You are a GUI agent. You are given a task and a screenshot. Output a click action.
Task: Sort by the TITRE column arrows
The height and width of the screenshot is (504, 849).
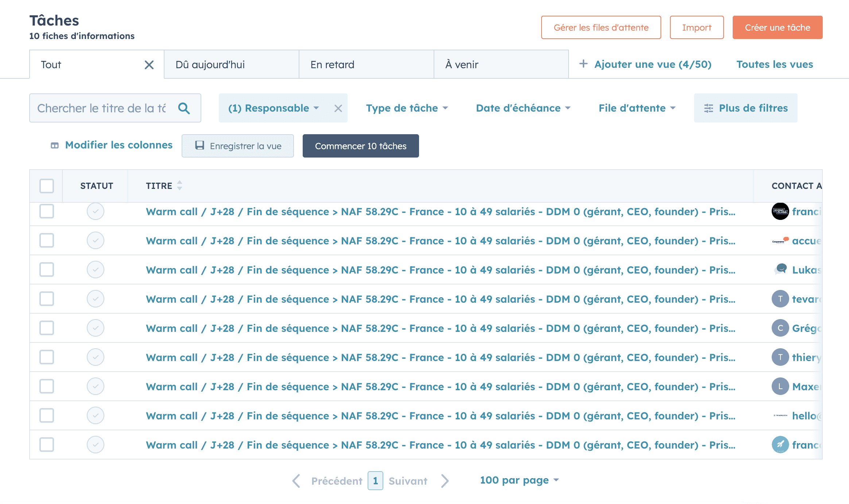tap(179, 185)
